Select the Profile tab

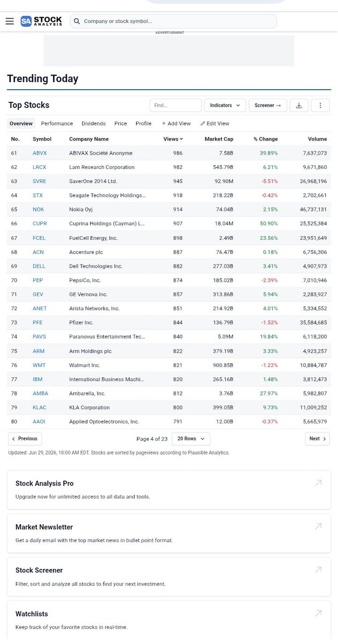click(143, 123)
